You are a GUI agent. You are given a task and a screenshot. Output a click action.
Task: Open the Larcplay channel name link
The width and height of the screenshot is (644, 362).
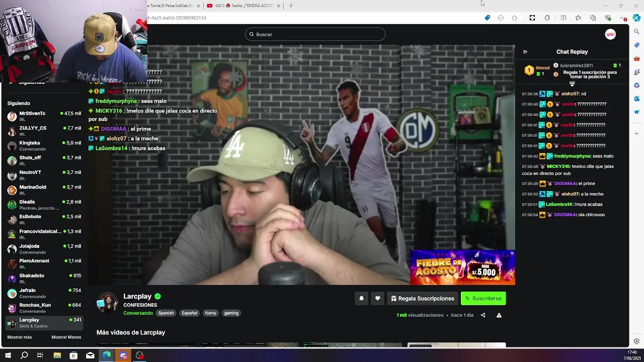click(137, 296)
